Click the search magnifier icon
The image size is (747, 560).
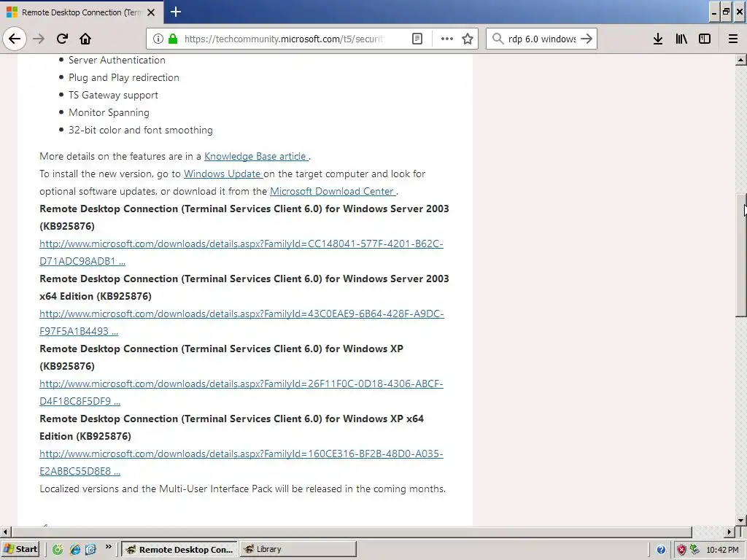498,39
